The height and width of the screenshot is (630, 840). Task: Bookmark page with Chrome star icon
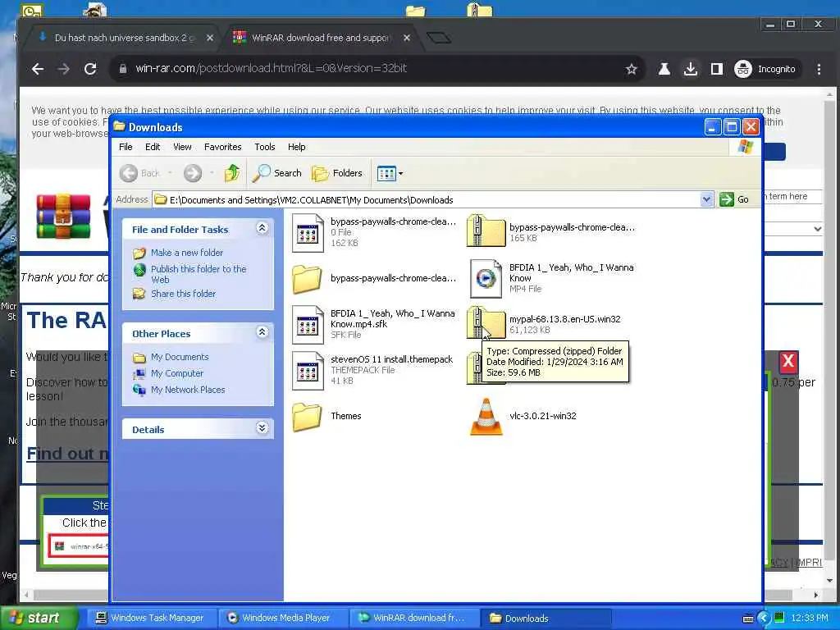click(x=632, y=69)
